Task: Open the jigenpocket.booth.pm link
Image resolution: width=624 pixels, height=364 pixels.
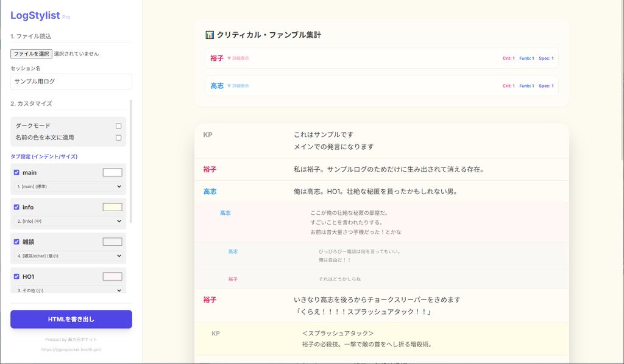Action: tap(71, 349)
